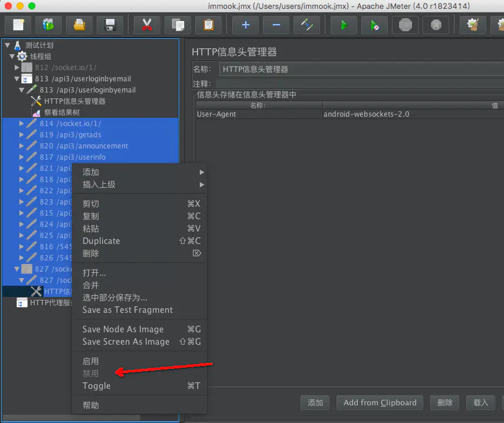
Task: Click the Paste clipboard icon
Action: [x=208, y=25]
